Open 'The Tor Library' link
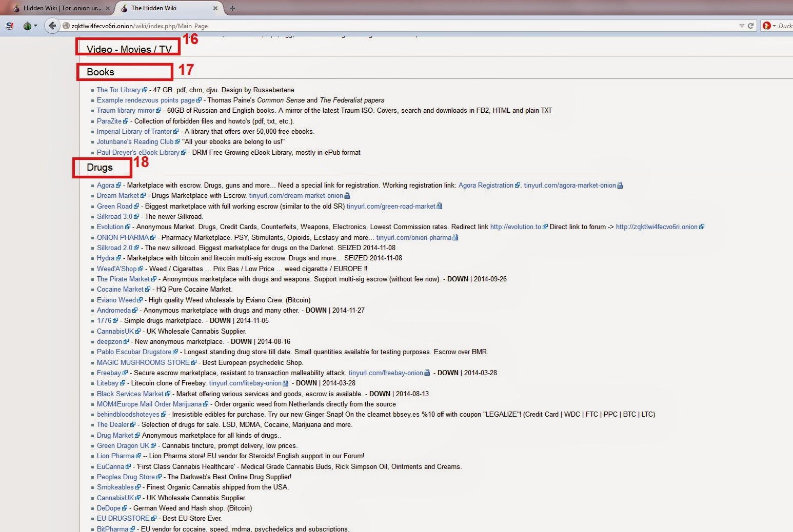The image size is (793, 532). pyautogui.click(x=118, y=90)
